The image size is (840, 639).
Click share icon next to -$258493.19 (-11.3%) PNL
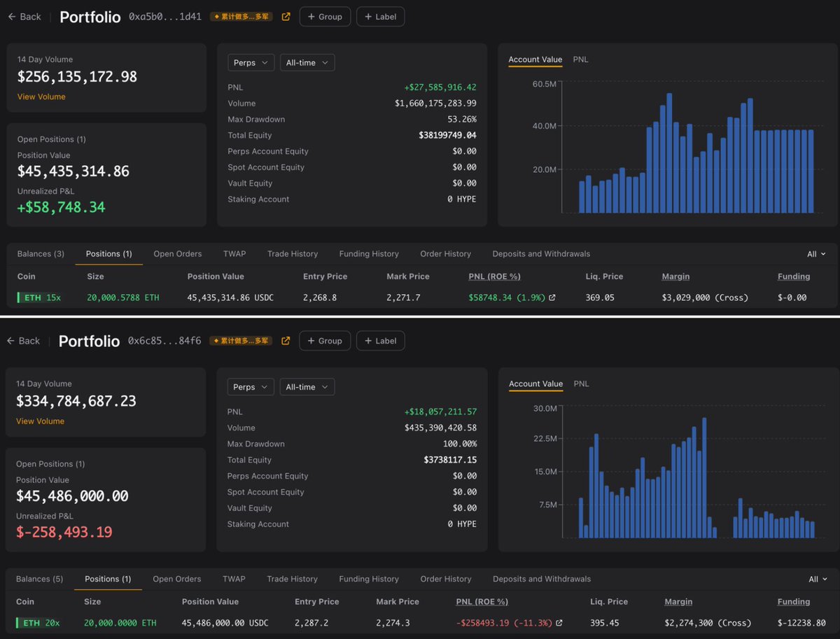point(559,623)
